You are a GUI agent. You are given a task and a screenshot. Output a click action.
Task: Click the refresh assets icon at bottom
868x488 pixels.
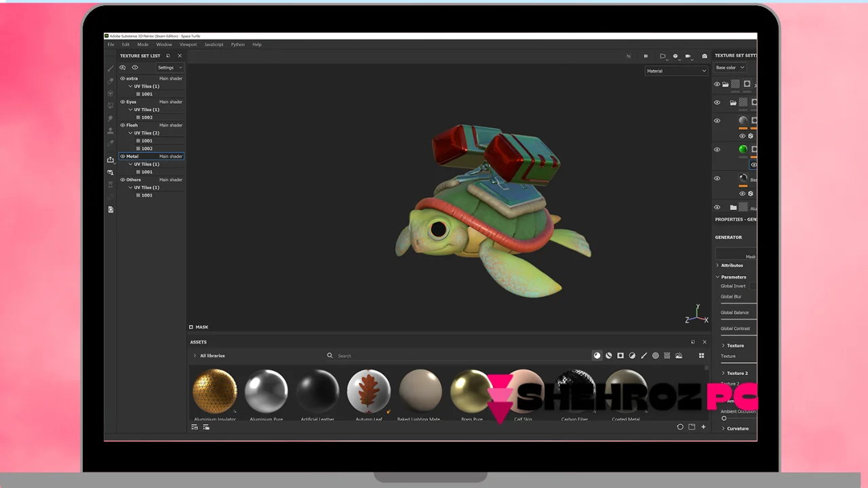[680, 427]
